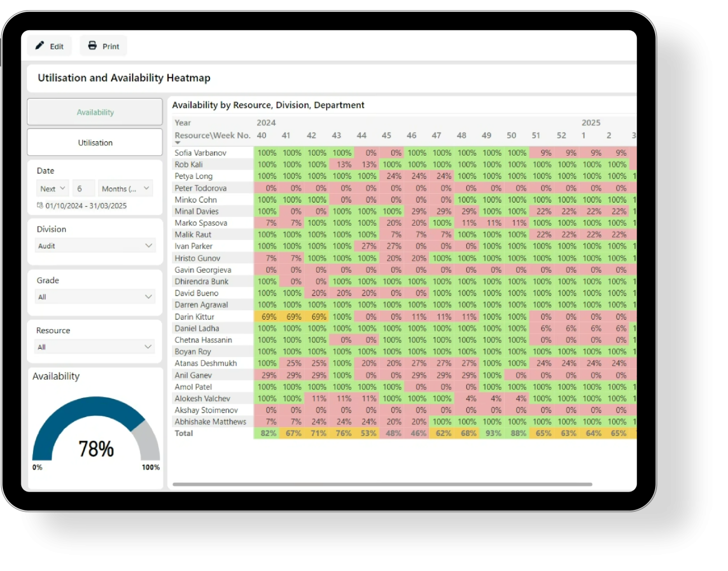Click the printer icon beside Print
Viewport: 728px width, 571px height.
(91, 45)
